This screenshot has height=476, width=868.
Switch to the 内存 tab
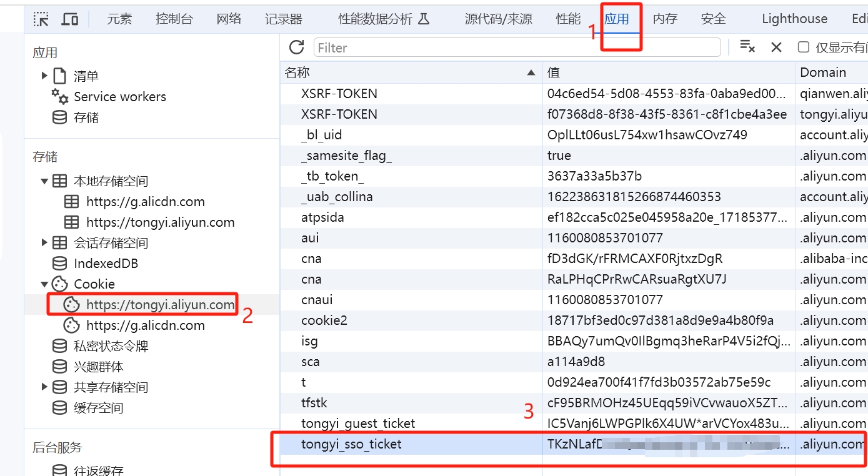point(664,19)
